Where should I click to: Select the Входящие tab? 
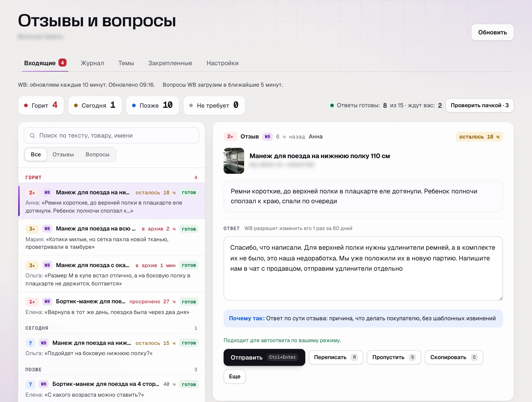point(45,63)
